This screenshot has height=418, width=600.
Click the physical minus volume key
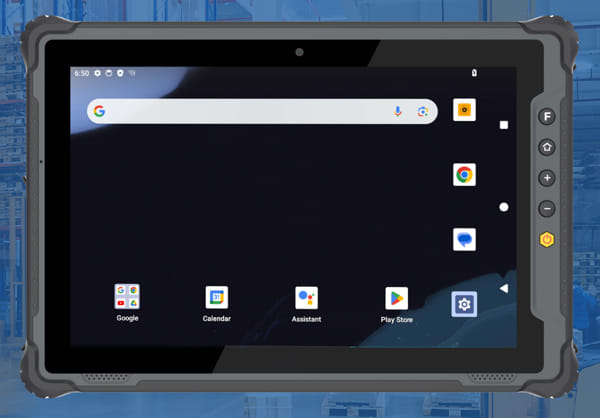(547, 209)
